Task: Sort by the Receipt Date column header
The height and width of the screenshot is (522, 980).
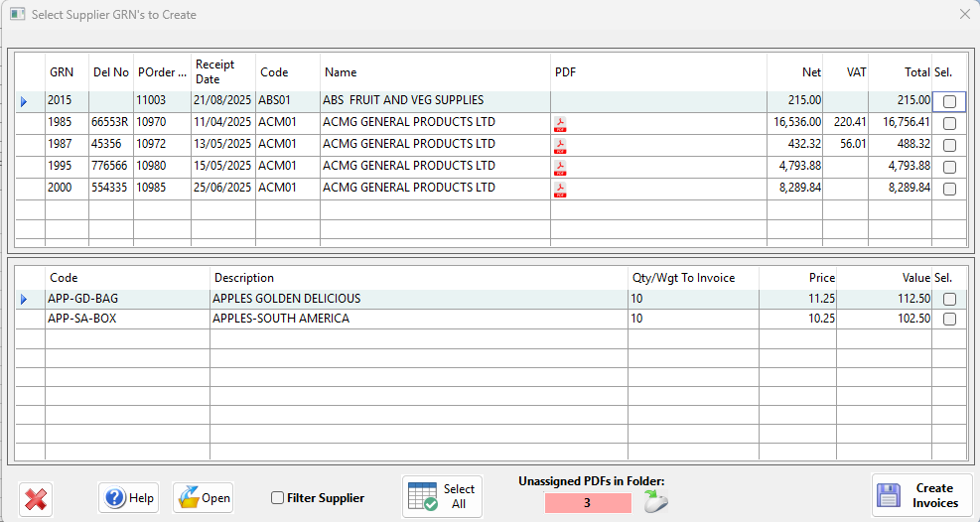Action: tap(222, 71)
